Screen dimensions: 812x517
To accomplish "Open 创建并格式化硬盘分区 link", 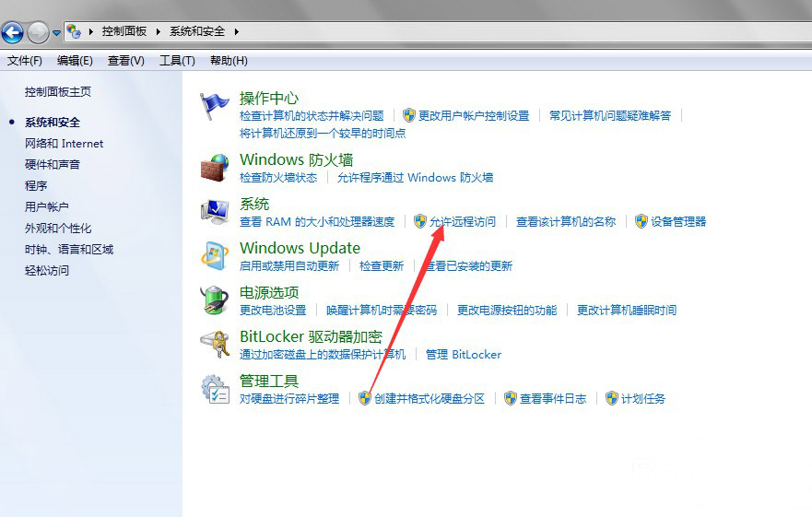I will pos(430,399).
